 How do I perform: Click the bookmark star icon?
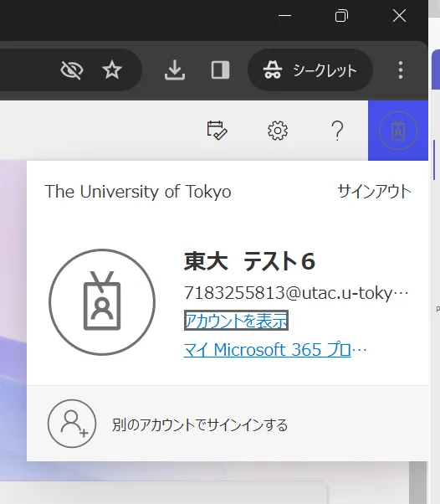point(112,69)
